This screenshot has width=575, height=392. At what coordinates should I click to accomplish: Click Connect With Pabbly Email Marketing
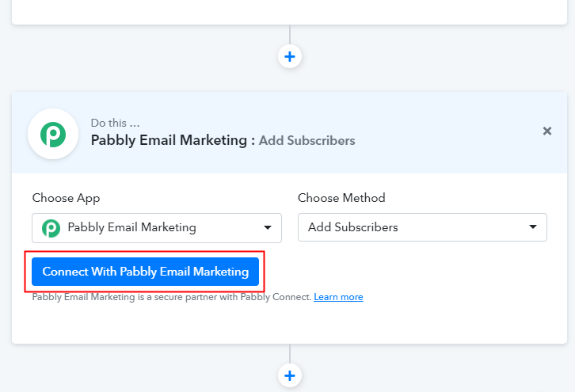click(145, 272)
